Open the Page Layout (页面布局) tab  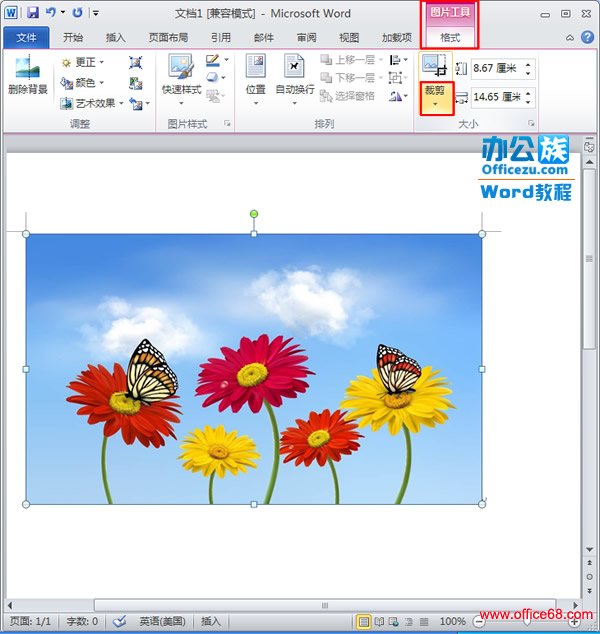click(x=167, y=38)
